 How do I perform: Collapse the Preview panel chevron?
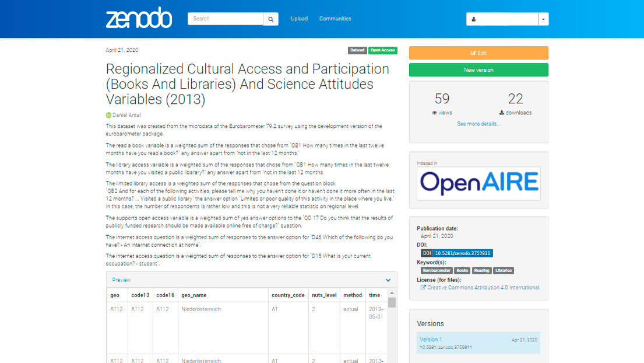coord(388,280)
